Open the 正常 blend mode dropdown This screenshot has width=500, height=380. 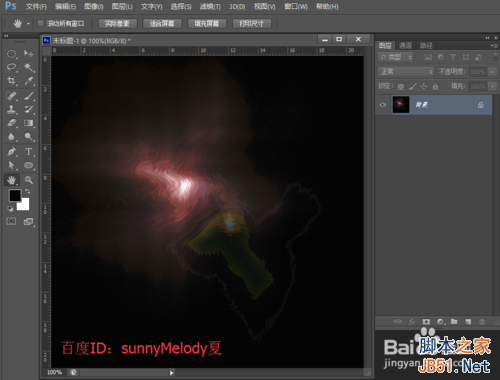pyautogui.click(x=406, y=71)
